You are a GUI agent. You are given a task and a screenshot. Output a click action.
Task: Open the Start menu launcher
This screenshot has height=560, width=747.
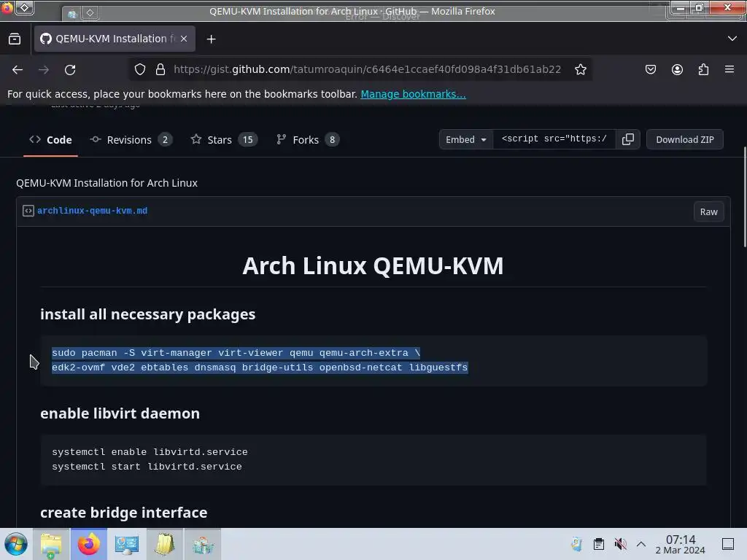click(x=16, y=544)
